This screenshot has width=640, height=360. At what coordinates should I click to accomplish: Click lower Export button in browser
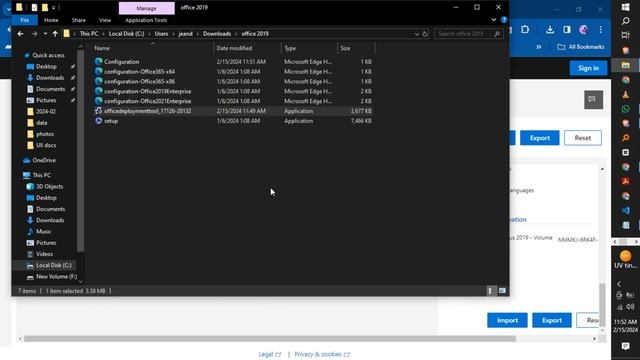(x=552, y=320)
